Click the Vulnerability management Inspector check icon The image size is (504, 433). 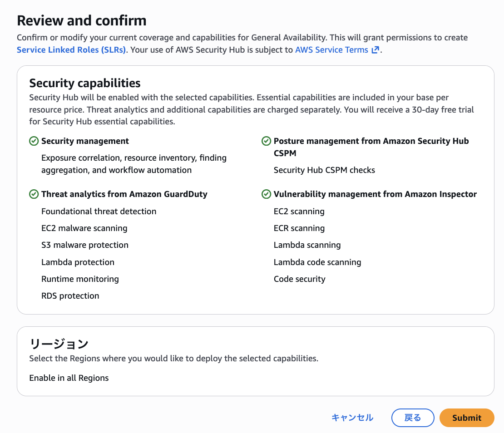[267, 194]
